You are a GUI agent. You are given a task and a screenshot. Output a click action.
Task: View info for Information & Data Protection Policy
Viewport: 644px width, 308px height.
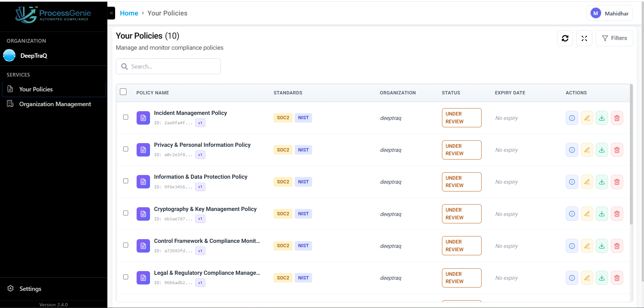click(572, 182)
